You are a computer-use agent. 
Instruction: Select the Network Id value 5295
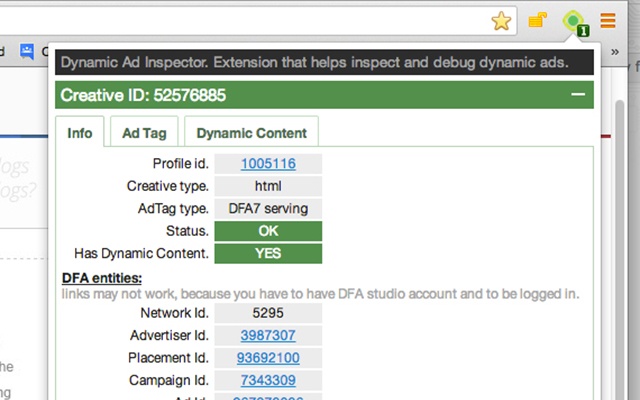[x=267, y=313]
